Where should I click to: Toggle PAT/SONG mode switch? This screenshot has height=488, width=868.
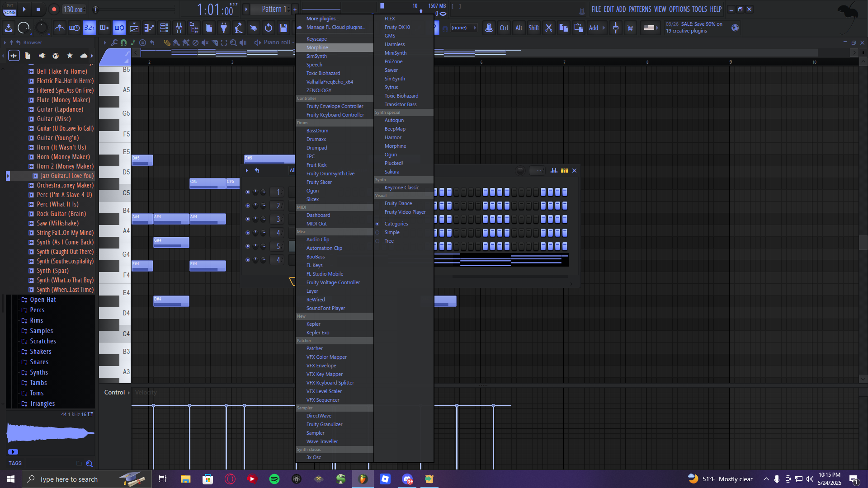pos(9,9)
